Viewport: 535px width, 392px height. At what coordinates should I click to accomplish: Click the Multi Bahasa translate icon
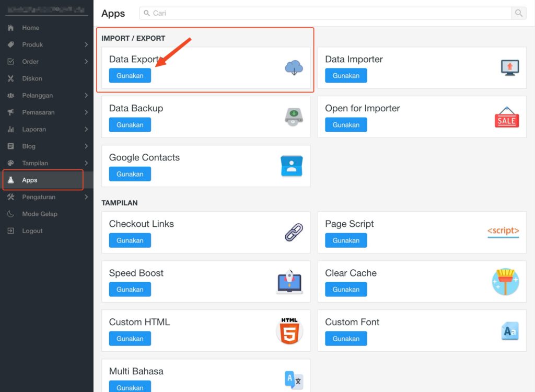294,379
